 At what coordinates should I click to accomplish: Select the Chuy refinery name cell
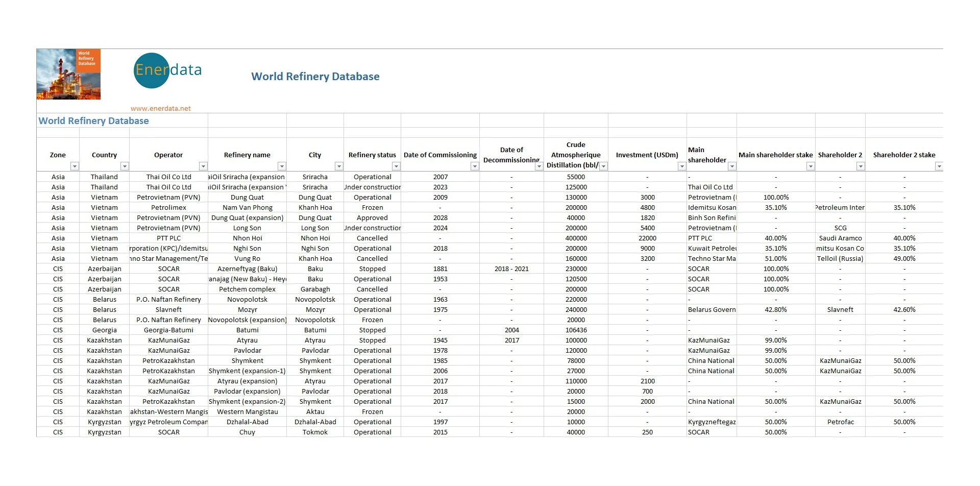tap(247, 432)
